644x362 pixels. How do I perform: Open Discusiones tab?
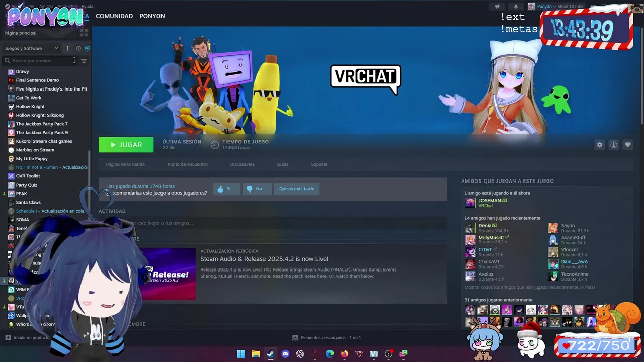[x=243, y=164]
